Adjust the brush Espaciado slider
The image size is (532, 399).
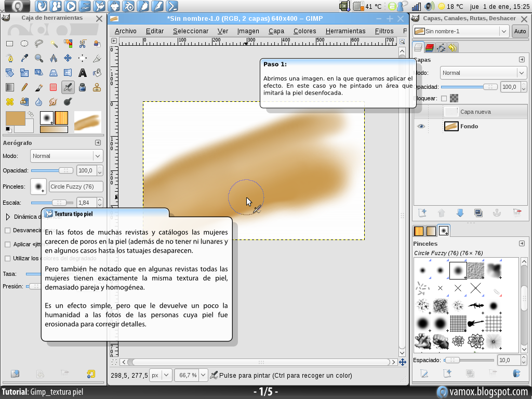click(469, 360)
